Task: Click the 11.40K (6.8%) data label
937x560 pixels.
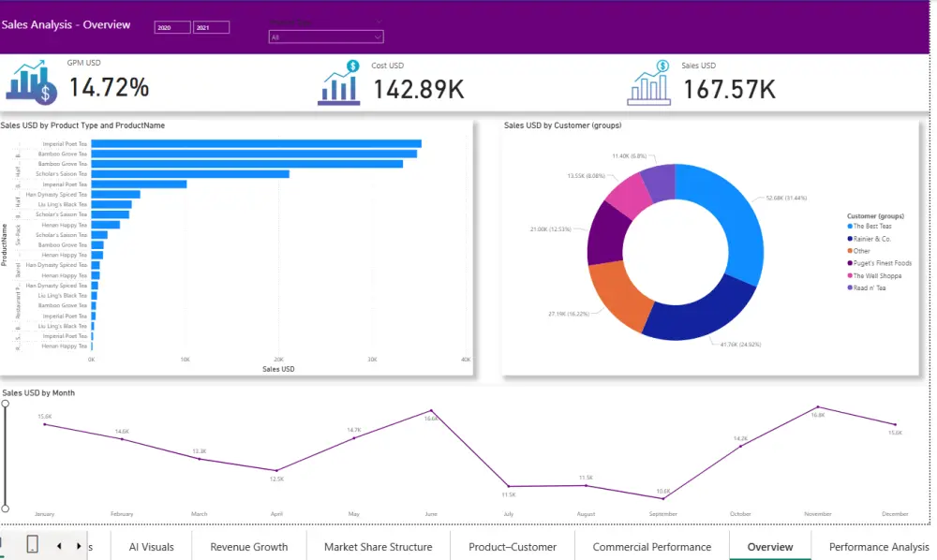Action: (630, 156)
